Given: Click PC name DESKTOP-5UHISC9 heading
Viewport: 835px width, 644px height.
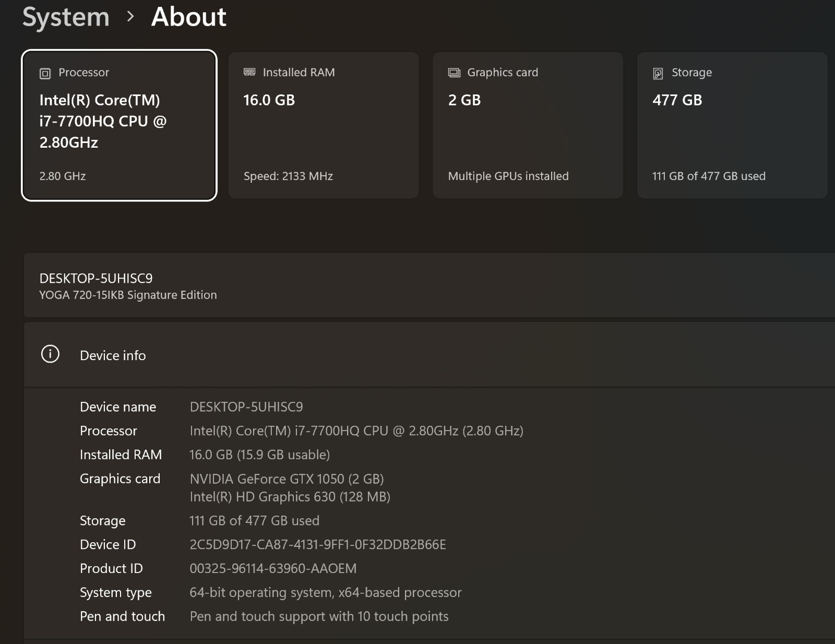Looking at the screenshot, I should click(96, 278).
